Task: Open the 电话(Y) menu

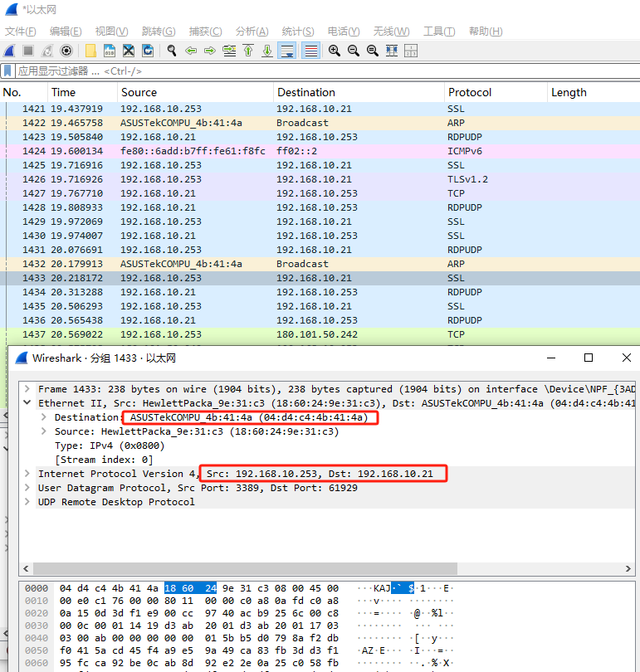Action: pos(344,32)
